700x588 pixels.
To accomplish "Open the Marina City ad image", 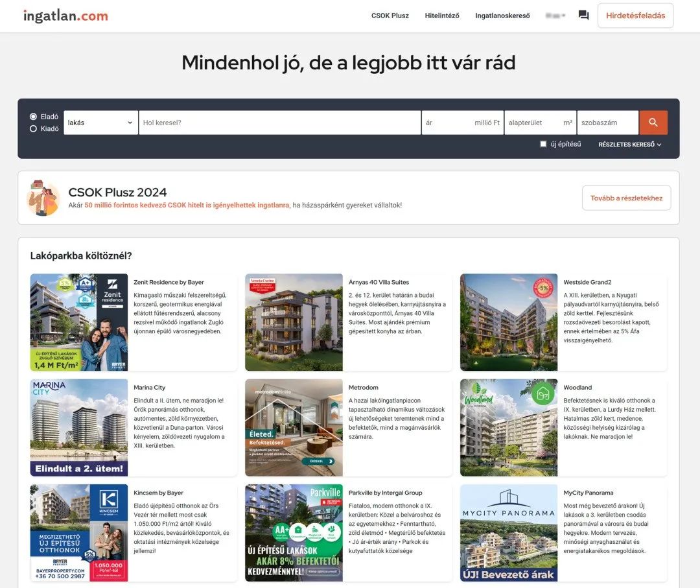I will [79, 427].
